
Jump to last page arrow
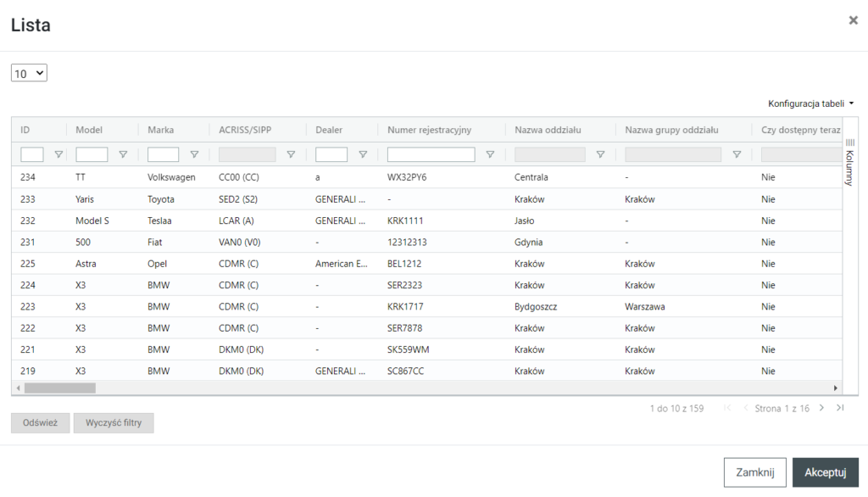pos(839,408)
